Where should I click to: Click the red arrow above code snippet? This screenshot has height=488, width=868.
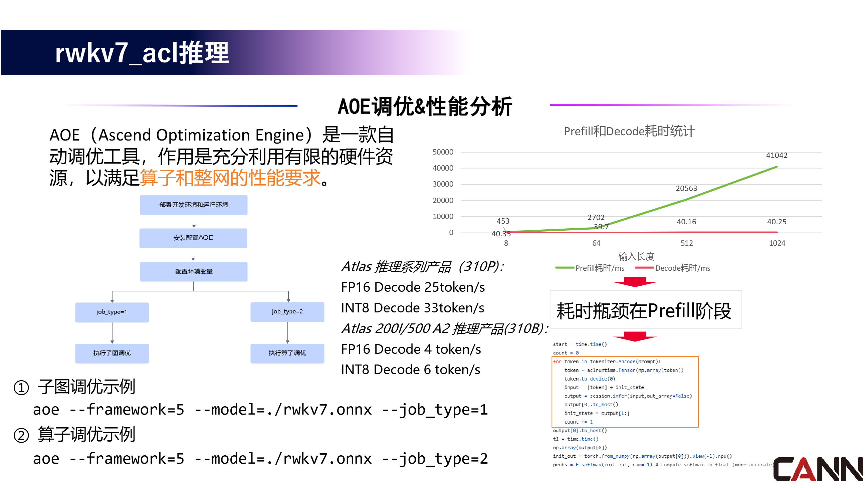pyautogui.click(x=635, y=336)
